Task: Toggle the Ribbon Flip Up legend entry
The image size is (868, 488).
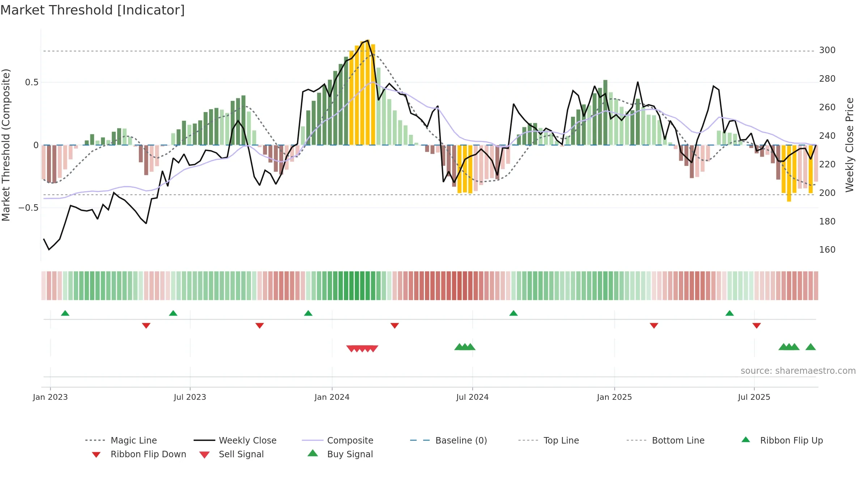Action: point(782,440)
